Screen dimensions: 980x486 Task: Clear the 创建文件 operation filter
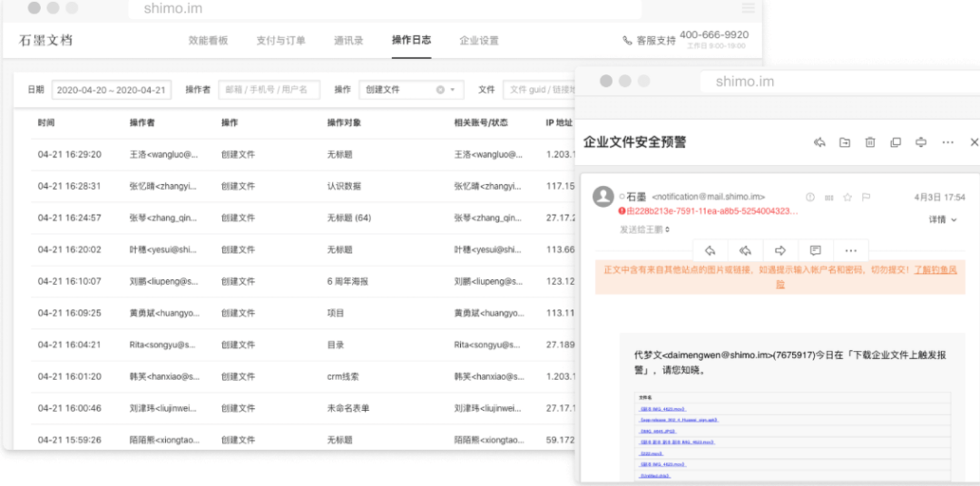coord(440,90)
